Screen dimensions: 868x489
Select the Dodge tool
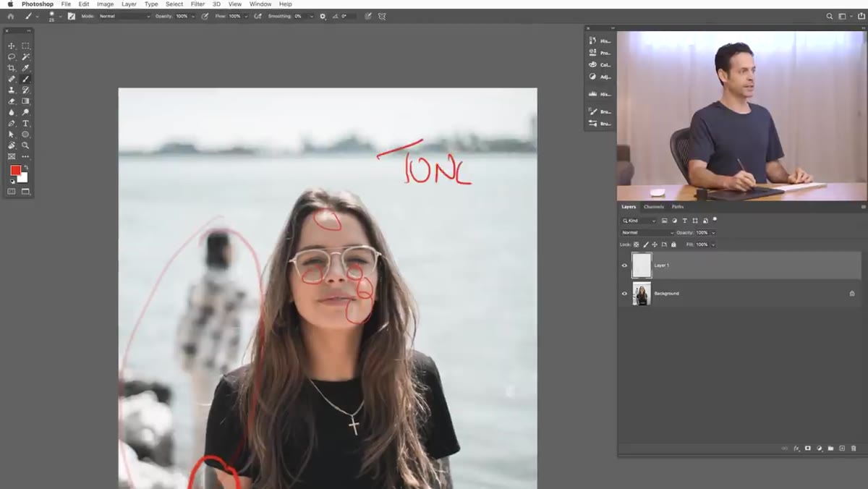pyautogui.click(x=25, y=112)
